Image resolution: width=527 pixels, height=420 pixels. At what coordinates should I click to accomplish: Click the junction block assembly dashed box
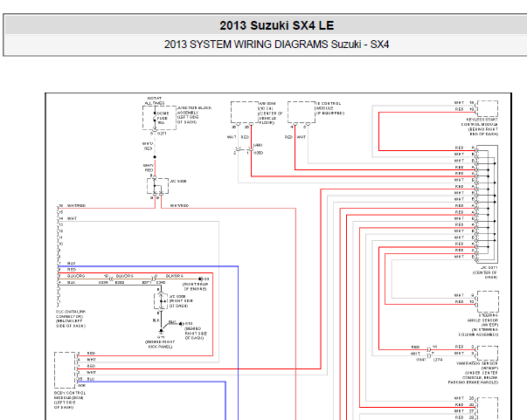click(159, 118)
